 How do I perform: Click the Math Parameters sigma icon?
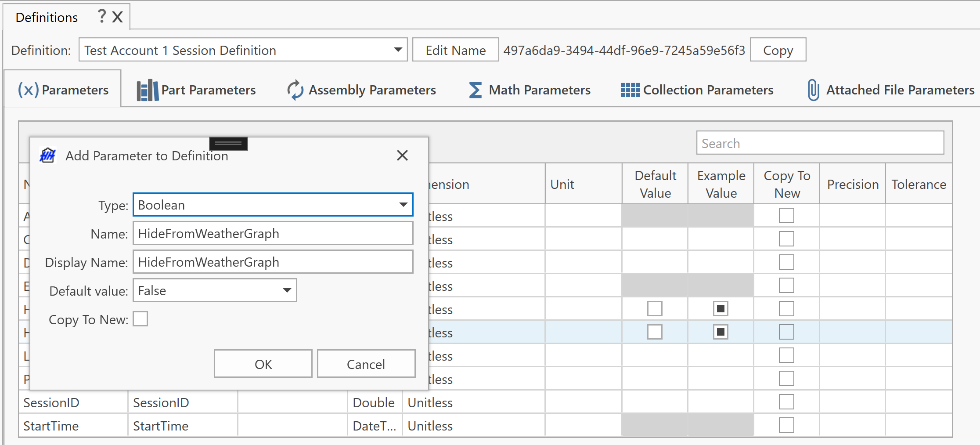point(475,90)
